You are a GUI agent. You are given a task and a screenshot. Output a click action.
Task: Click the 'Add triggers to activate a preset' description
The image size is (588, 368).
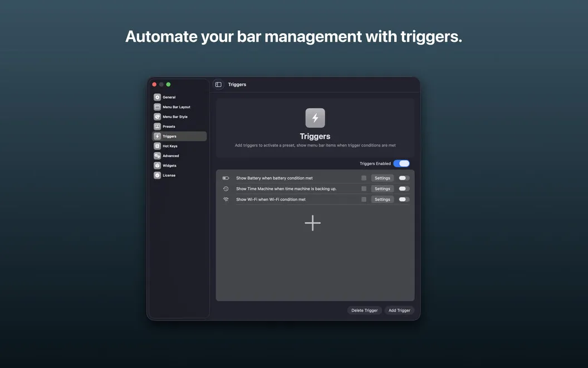(x=315, y=146)
